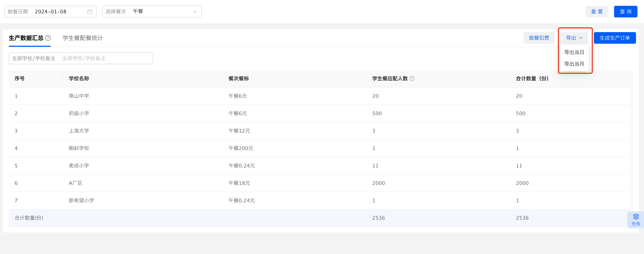644x254 pixels.
Task: Click 午餐6元 in 奶庙小学 row
Action: tap(237, 114)
